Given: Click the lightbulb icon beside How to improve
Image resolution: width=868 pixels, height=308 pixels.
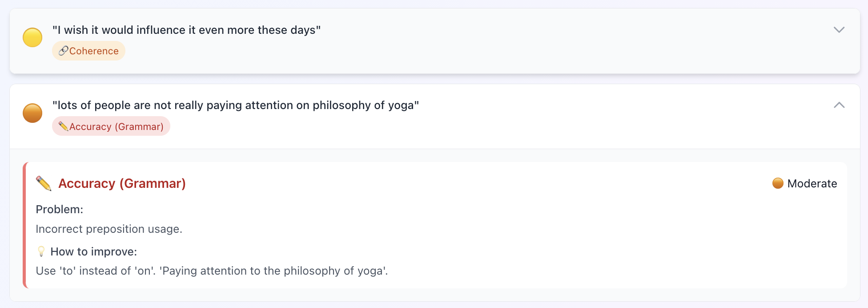Looking at the screenshot, I should (41, 251).
